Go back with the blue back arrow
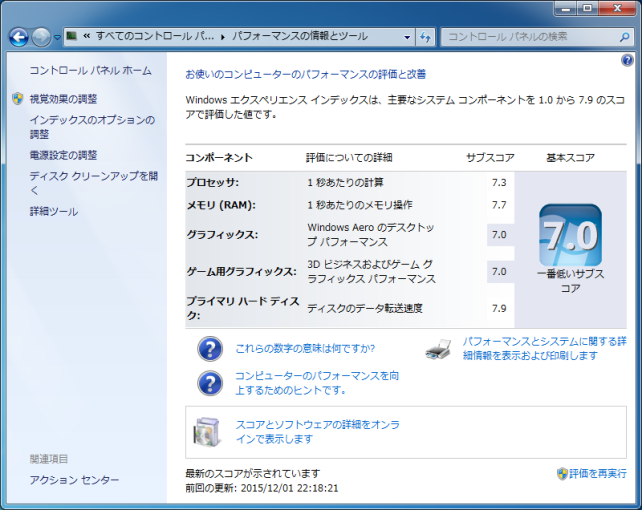Viewport: 642px width, 510px height. coord(19,37)
